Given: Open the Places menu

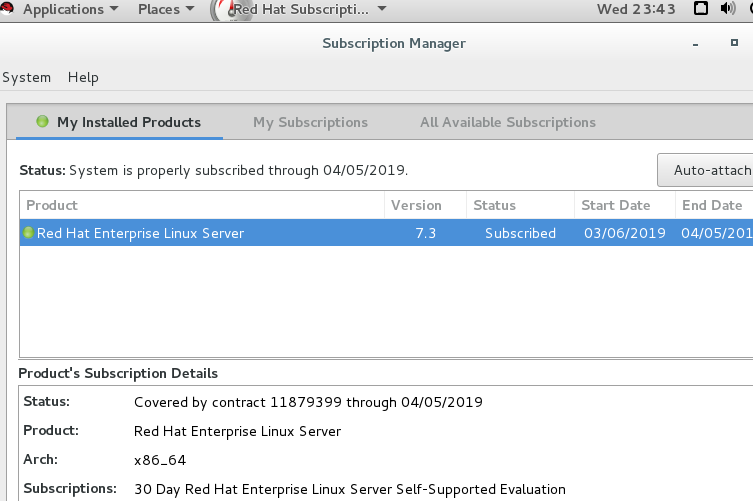Looking at the screenshot, I should point(166,9).
